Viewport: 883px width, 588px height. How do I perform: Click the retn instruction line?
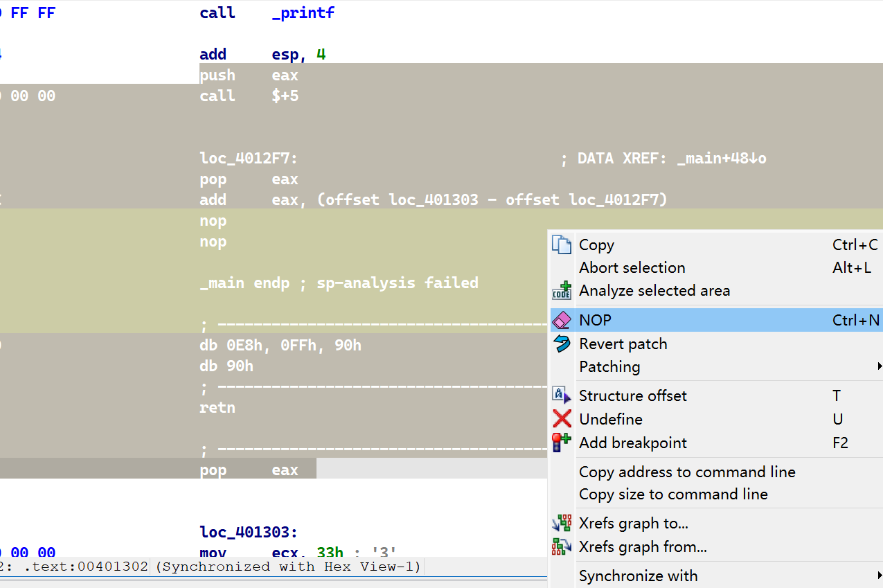pos(217,408)
